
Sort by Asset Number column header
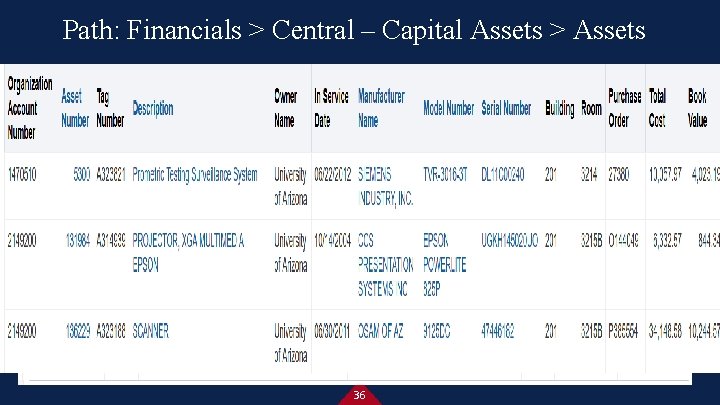[x=75, y=108]
